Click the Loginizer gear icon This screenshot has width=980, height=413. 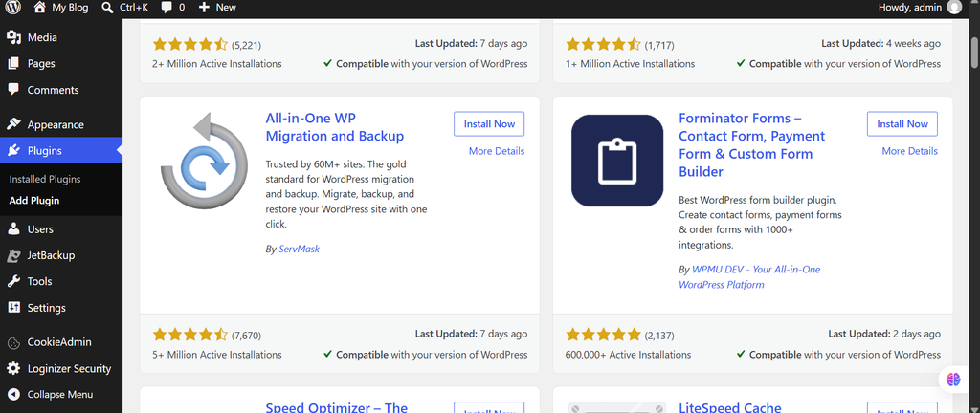13,368
